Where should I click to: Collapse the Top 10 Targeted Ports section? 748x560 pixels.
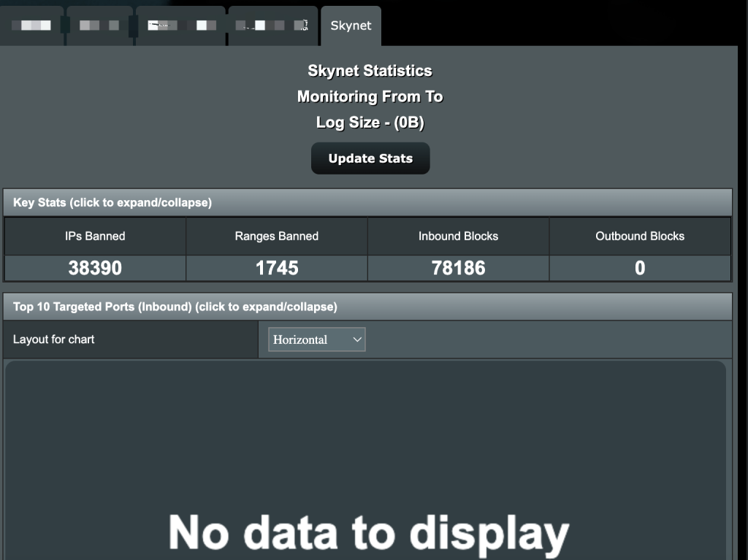pos(367,307)
